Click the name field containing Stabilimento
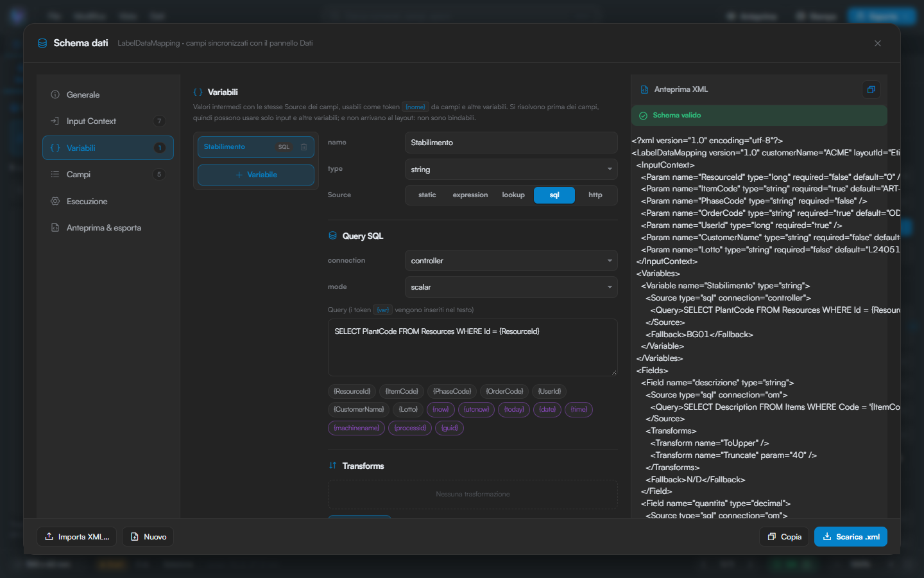 [511, 143]
